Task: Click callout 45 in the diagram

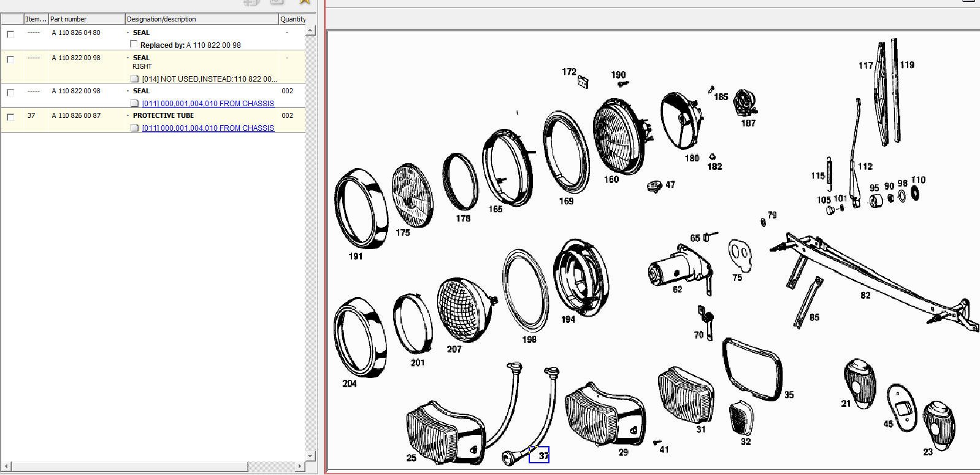Action: (888, 423)
